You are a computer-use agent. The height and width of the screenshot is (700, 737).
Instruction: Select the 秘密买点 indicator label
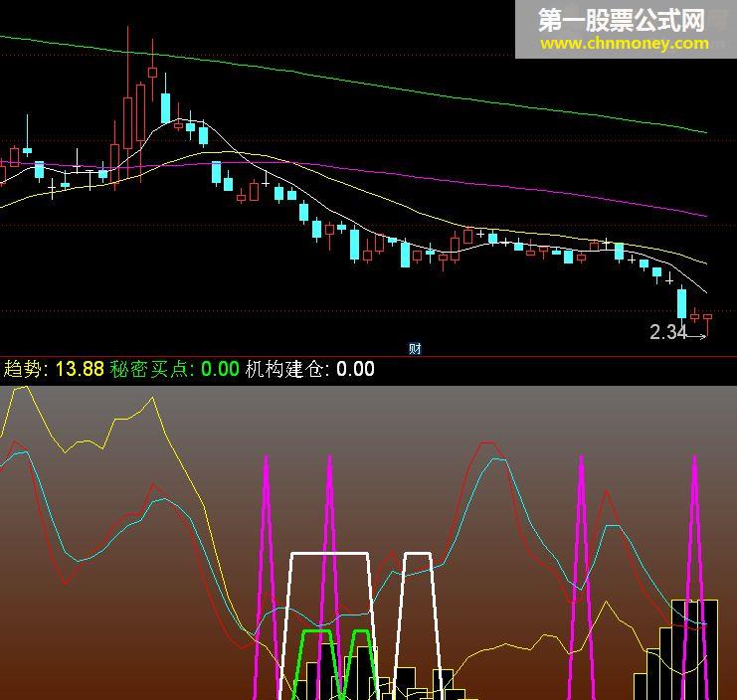tap(152, 369)
